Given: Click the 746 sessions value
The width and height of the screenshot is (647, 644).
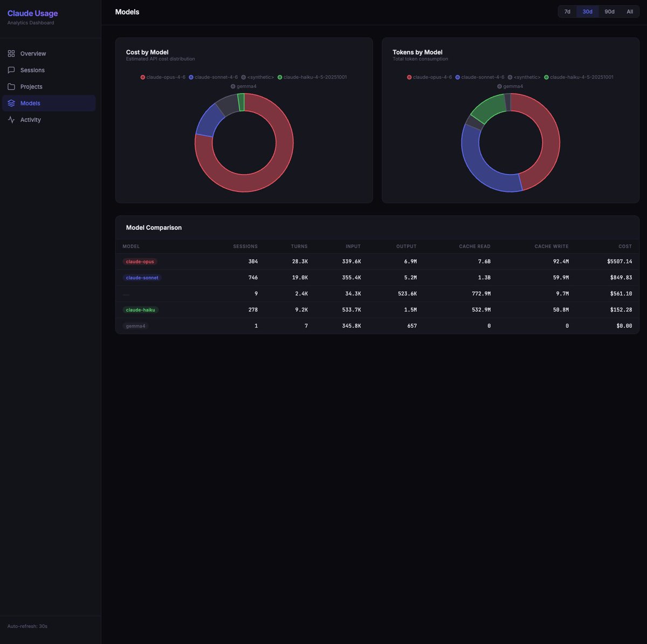Looking at the screenshot, I should (x=253, y=278).
